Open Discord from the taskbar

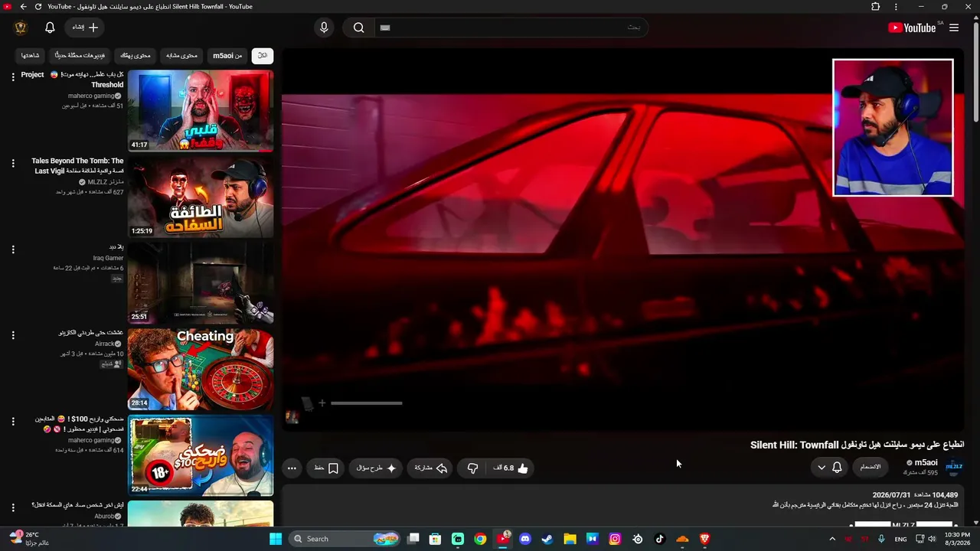525,539
